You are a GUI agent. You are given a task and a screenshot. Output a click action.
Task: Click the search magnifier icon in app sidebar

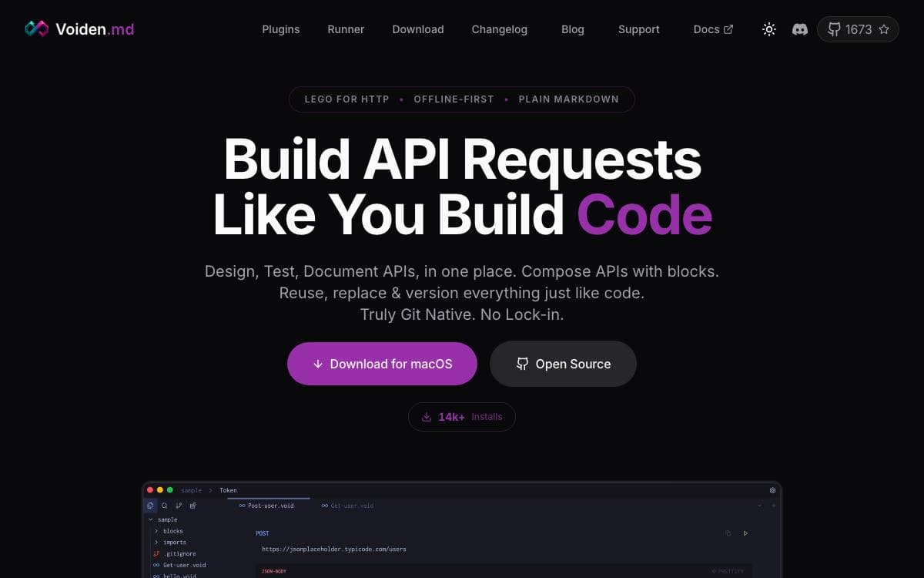164,506
